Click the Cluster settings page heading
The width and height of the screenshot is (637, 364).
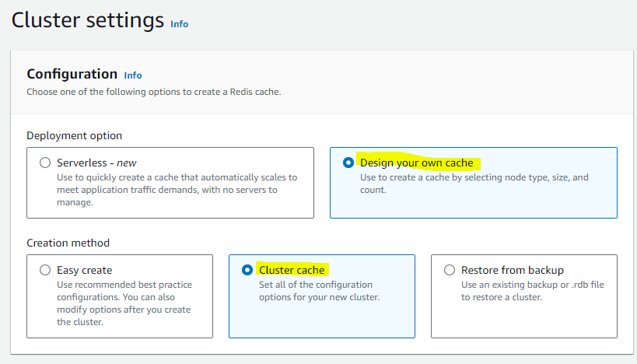coord(88,20)
